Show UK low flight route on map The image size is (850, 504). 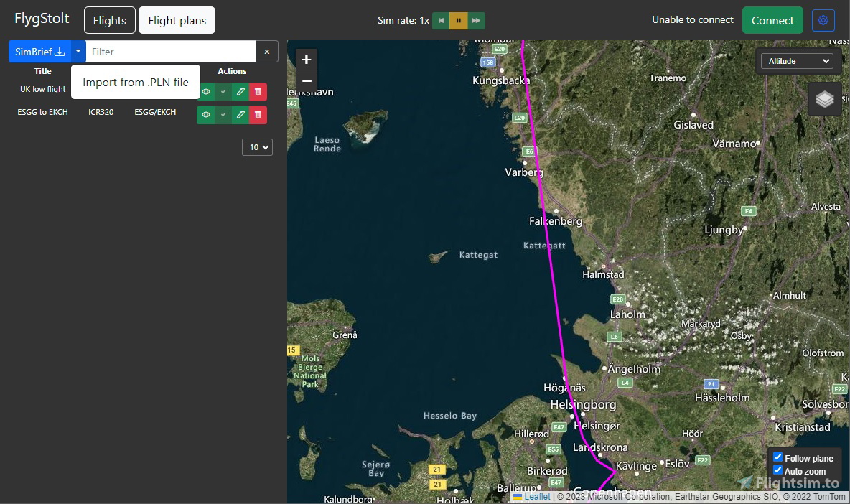coord(205,92)
